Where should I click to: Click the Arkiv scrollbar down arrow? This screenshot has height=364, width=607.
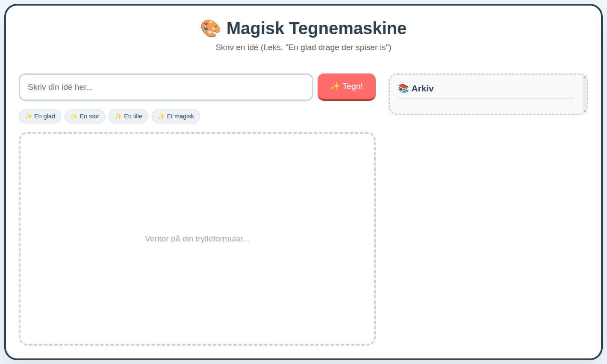click(585, 111)
